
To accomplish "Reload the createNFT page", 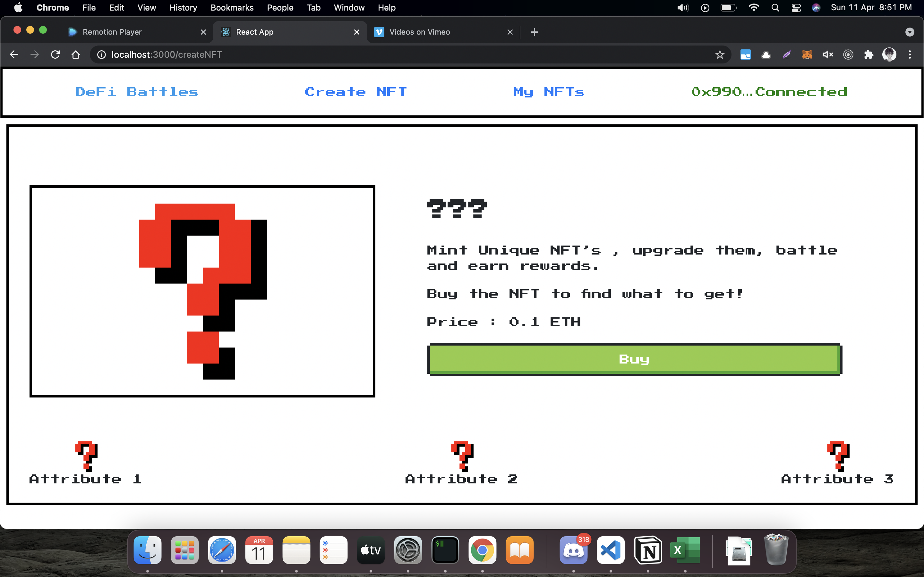I will click(56, 54).
